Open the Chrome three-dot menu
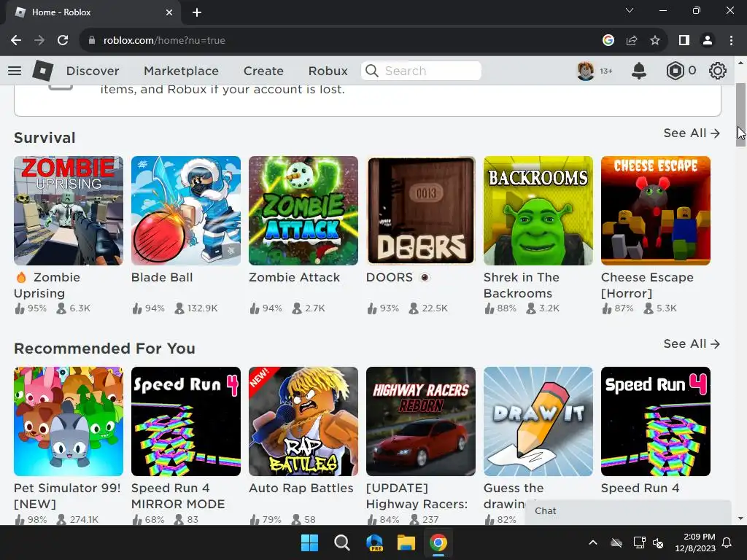This screenshot has width=747, height=560. pyautogui.click(x=731, y=41)
